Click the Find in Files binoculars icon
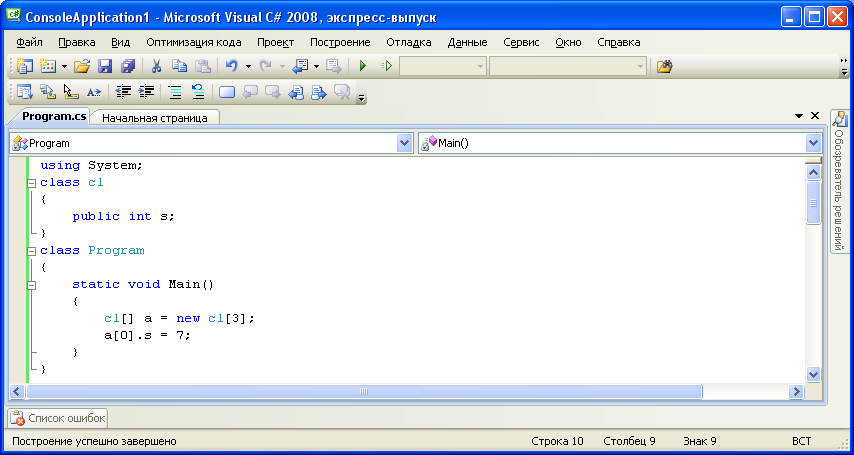The height and width of the screenshot is (455, 854). click(x=664, y=66)
